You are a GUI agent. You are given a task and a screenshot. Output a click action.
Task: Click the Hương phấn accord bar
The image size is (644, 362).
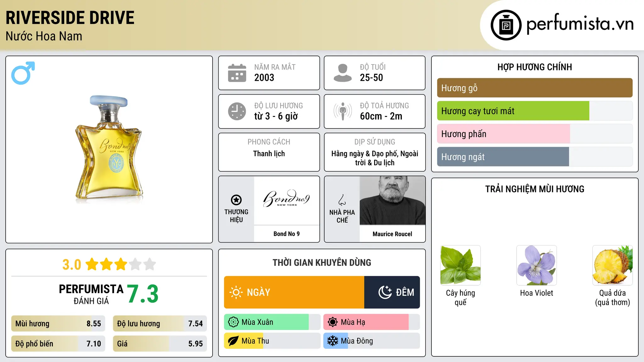tap(535, 134)
